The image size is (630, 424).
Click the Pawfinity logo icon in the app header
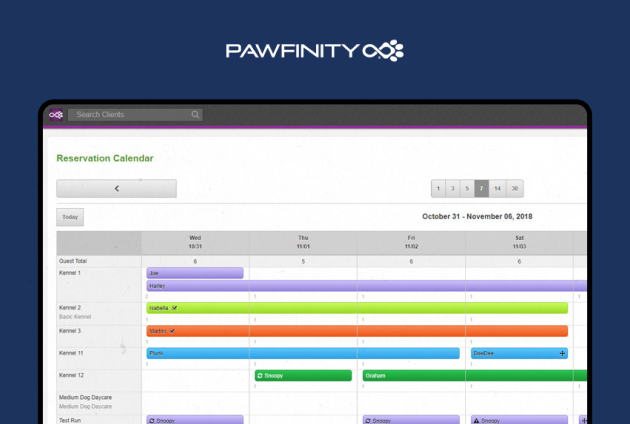click(56, 115)
